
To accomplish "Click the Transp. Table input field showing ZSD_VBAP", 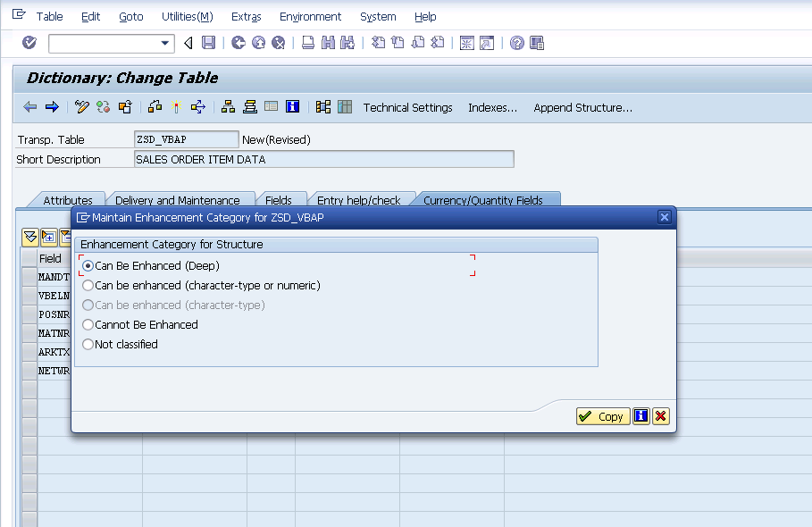I will click(185, 139).
